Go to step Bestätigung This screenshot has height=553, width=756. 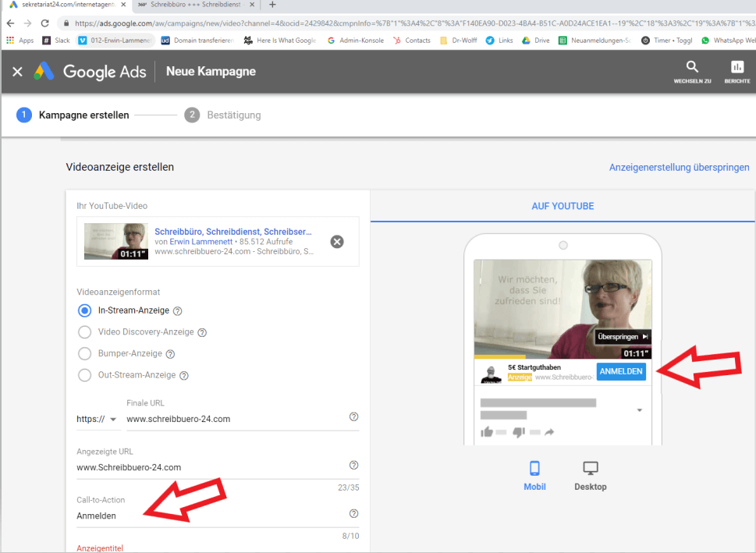223,115
